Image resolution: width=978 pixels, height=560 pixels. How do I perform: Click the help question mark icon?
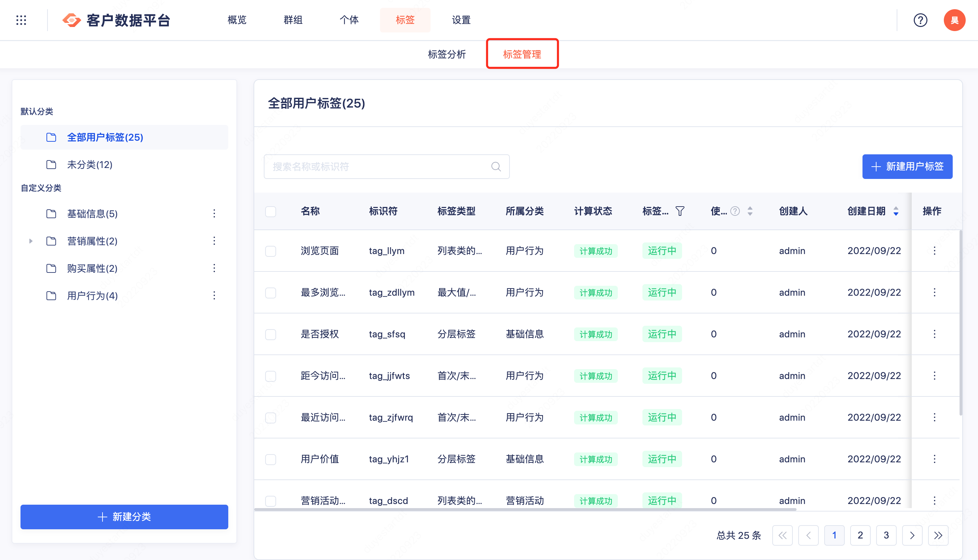(x=921, y=20)
